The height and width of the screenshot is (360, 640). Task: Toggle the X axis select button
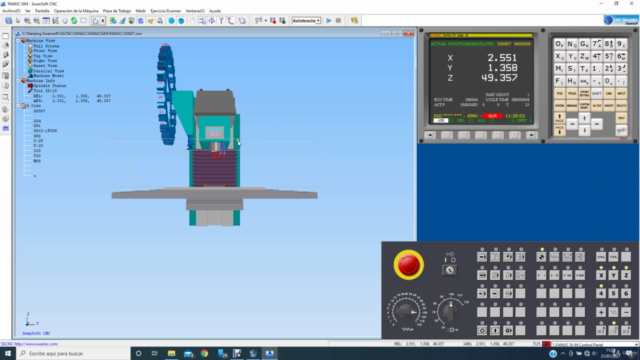[601, 276]
